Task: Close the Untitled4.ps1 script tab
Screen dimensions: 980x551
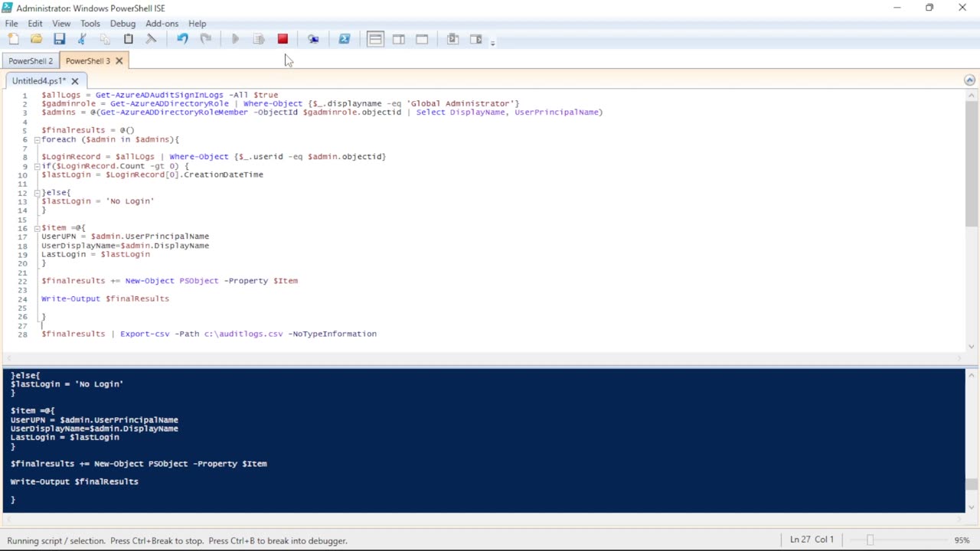Action: (75, 80)
